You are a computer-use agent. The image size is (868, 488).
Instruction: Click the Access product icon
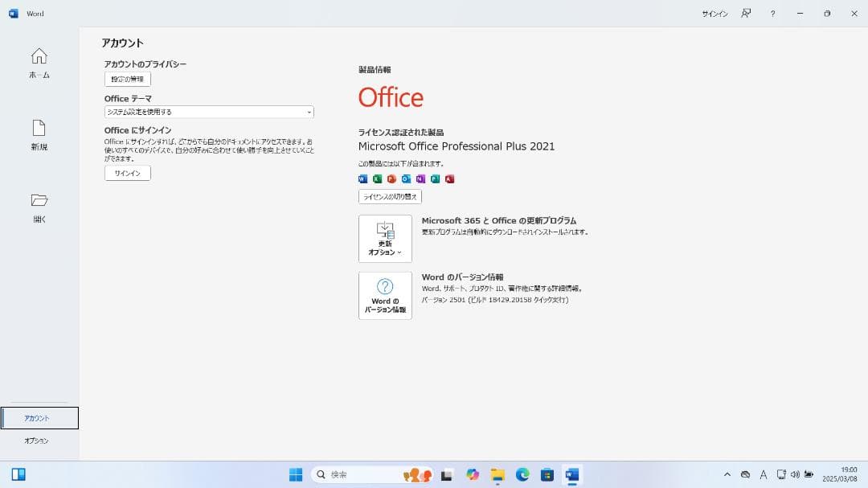[450, 178]
